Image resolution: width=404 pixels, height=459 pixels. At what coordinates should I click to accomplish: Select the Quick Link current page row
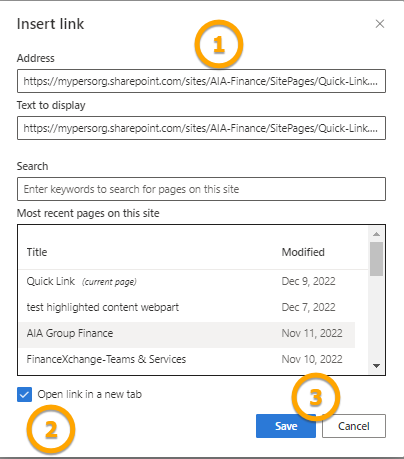[x=187, y=281]
